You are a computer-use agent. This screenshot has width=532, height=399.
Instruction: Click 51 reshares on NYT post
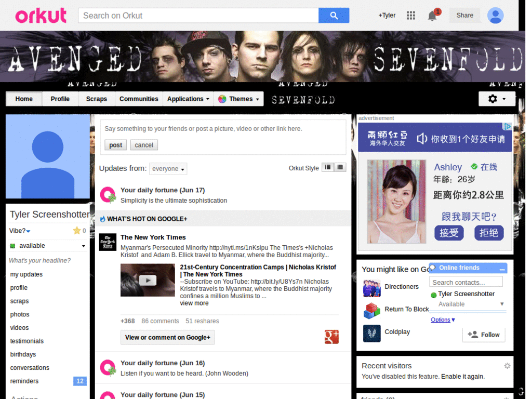202,321
